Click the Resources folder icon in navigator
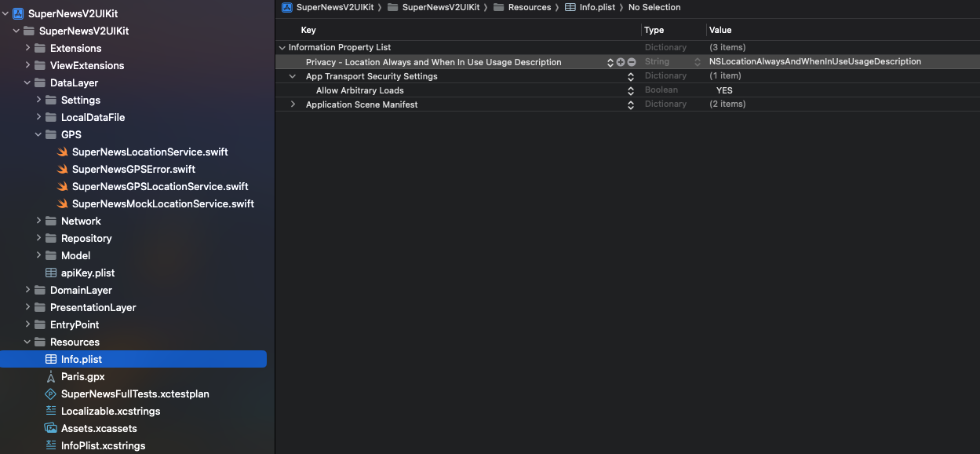 point(40,342)
